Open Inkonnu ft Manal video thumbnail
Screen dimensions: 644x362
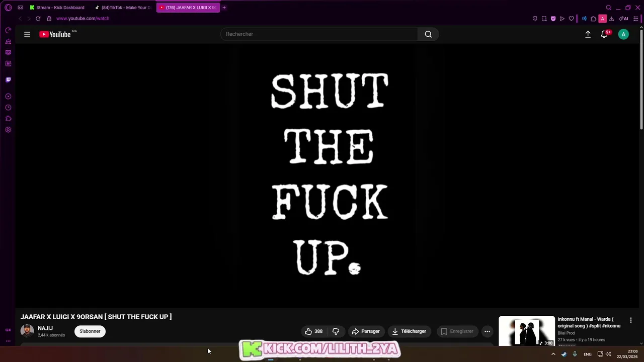(x=527, y=331)
